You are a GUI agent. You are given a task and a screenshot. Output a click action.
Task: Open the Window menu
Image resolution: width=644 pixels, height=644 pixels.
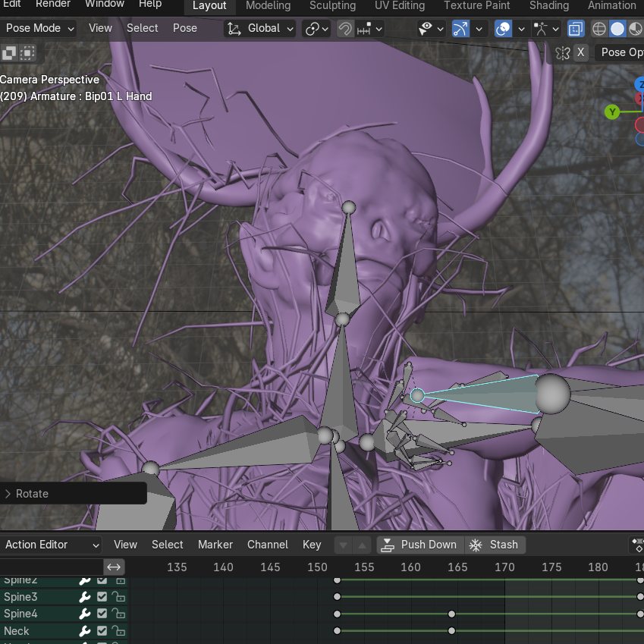(x=105, y=4)
